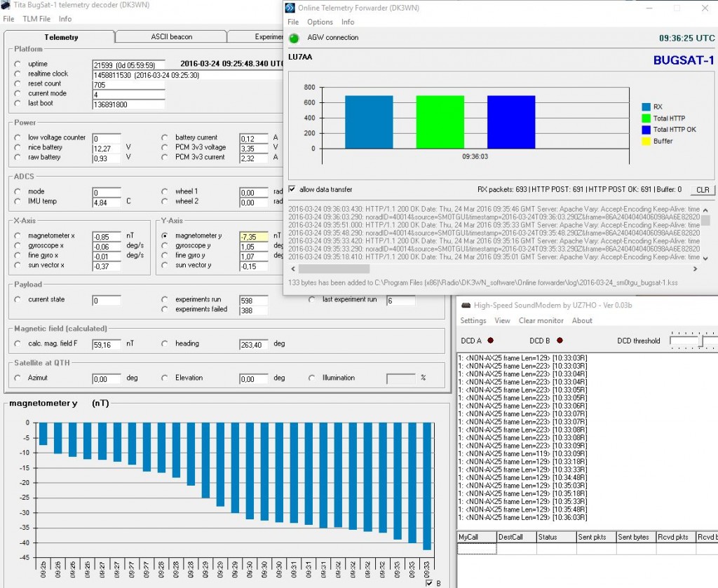Select the magnetometer x radio button
The image size is (718, 588).
click(x=18, y=235)
